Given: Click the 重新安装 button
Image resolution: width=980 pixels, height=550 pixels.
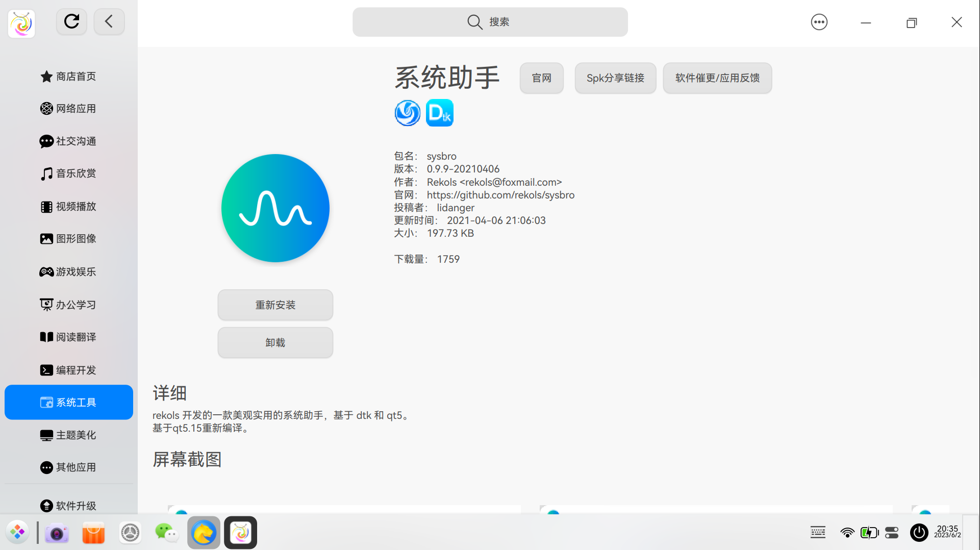Looking at the screenshot, I should (275, 305).
